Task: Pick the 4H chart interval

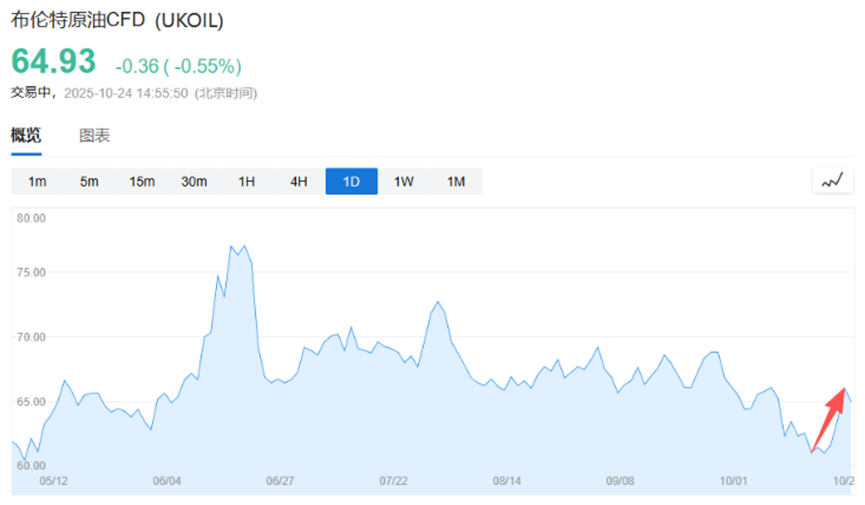Action: click(x=299, y=181)
